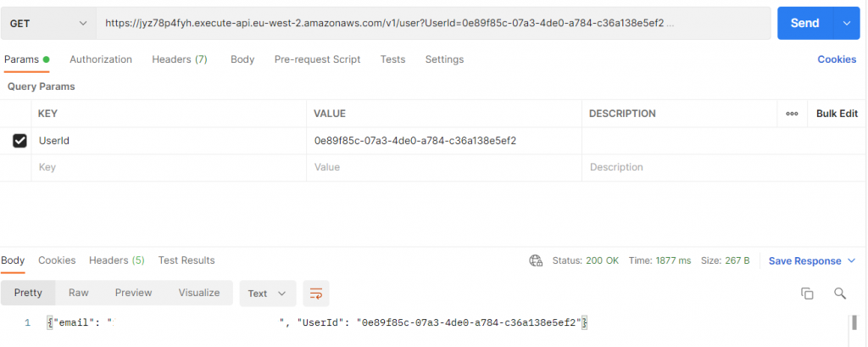Switch to the Raw response view

[79, 293]
